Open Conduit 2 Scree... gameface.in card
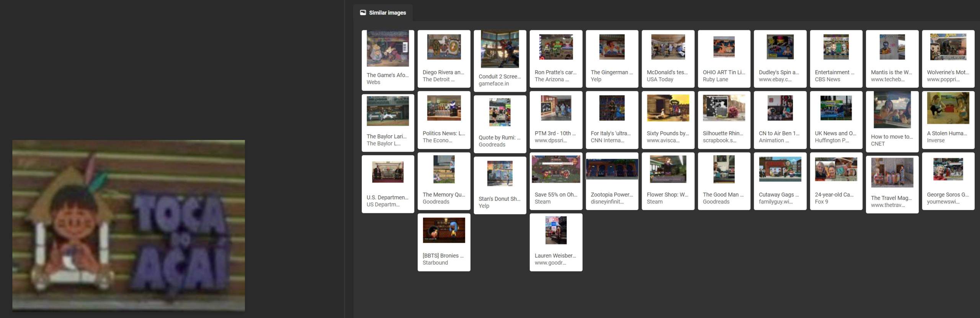This screenshot has height=318, width=980. pyautogui.click(x=500, y=61)
